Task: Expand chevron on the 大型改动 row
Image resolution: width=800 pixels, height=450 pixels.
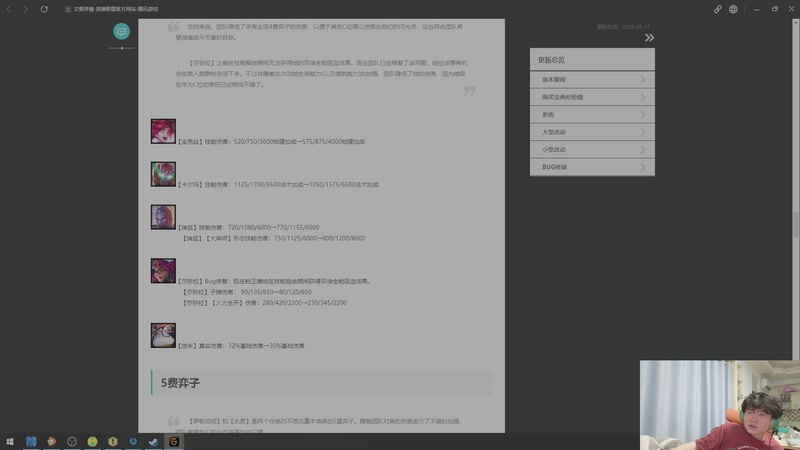Action: pos(643,132)
